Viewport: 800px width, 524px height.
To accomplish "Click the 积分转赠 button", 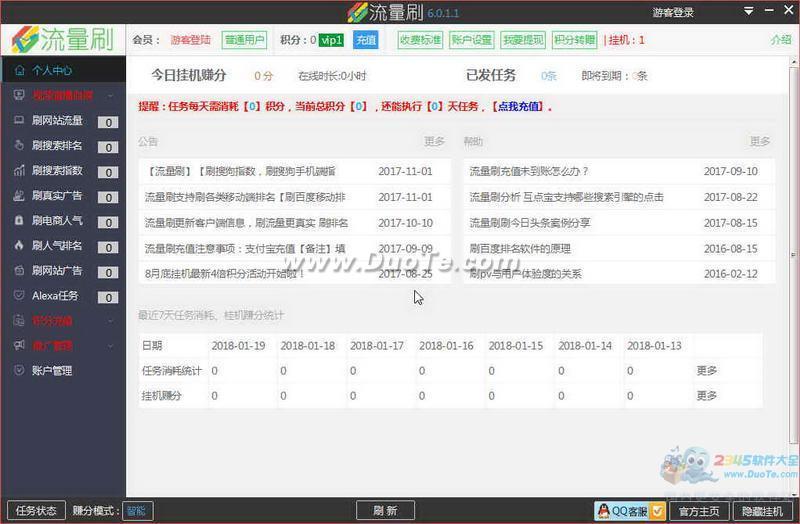I will [574, 40].
